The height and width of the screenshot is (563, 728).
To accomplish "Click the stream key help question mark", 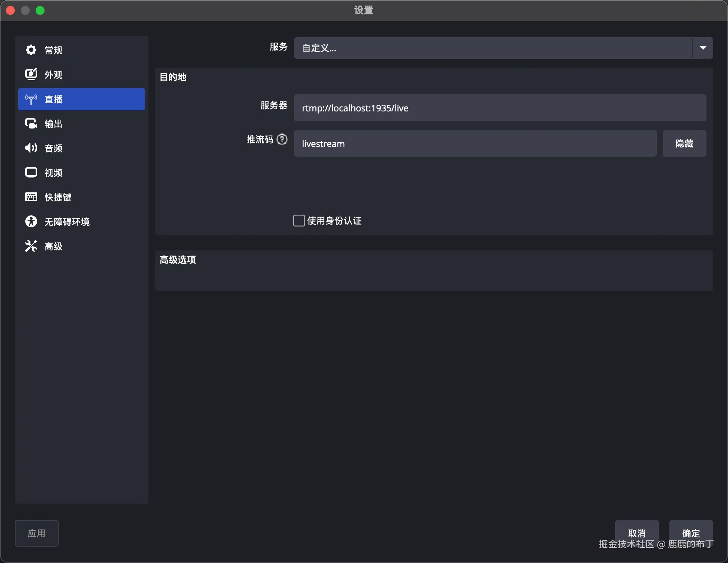I will coord(282,139).
